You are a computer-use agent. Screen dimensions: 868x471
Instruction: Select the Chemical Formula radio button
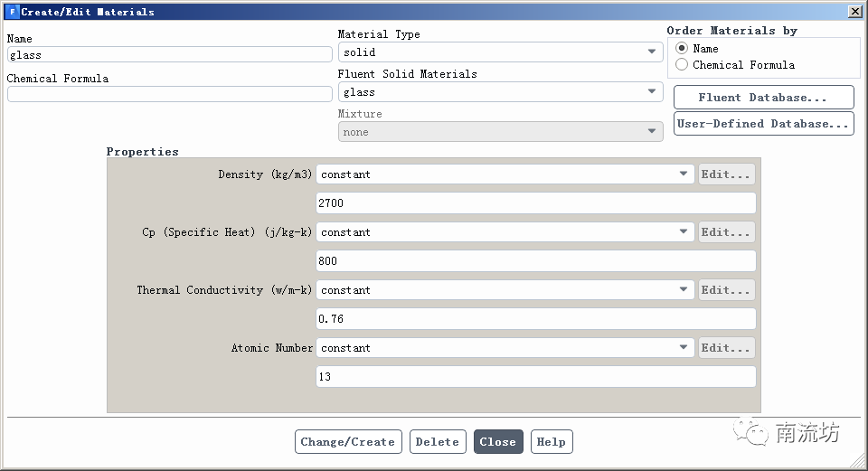tap(682, 65)
